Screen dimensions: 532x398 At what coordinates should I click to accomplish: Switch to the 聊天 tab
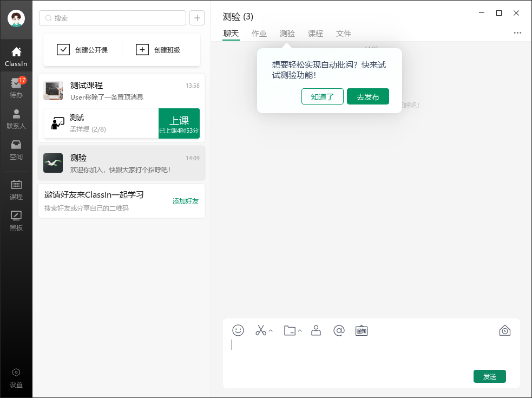tap(231, 34)
